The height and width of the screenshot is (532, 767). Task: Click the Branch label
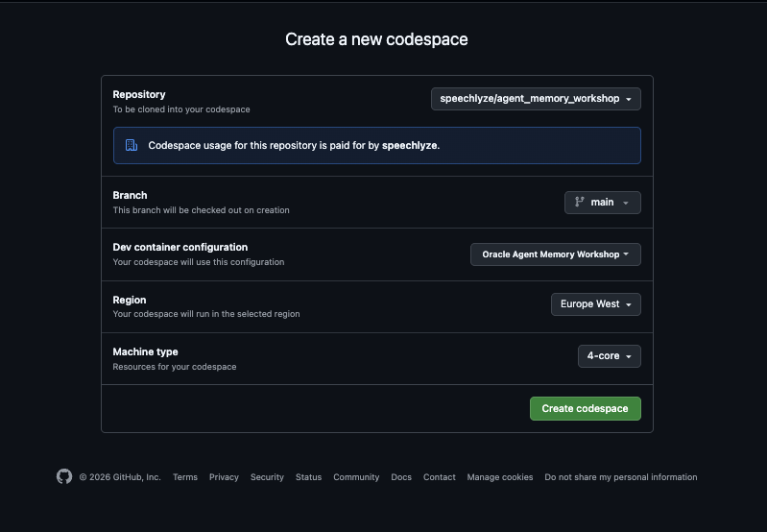click(x=130, y=195)
